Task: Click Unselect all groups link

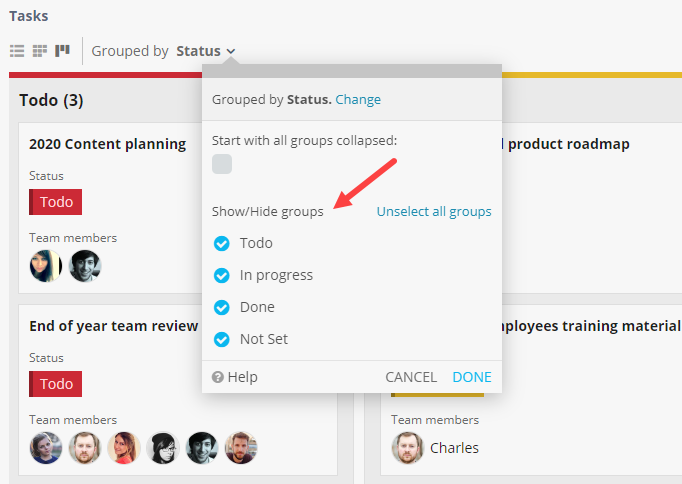Action: (x=434, y=212)
